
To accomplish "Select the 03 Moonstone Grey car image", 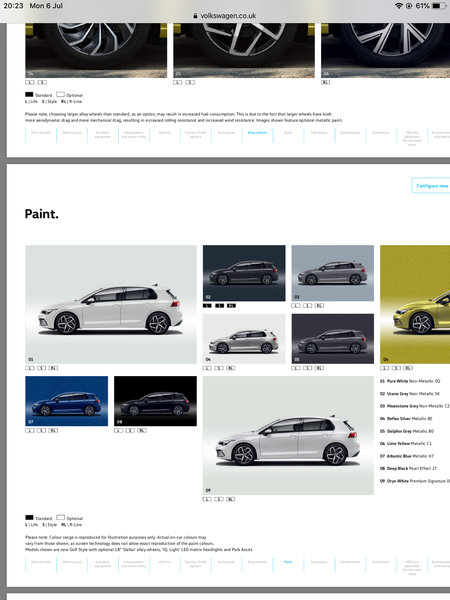I will point(333,273).
